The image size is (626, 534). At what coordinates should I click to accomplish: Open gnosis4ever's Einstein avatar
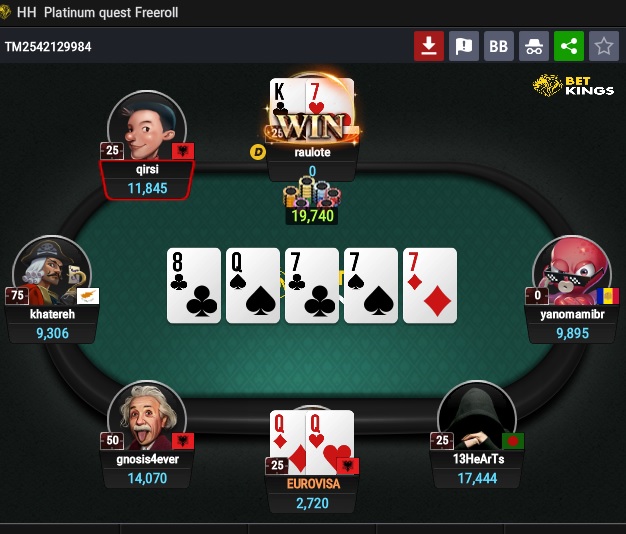(147, 416)
